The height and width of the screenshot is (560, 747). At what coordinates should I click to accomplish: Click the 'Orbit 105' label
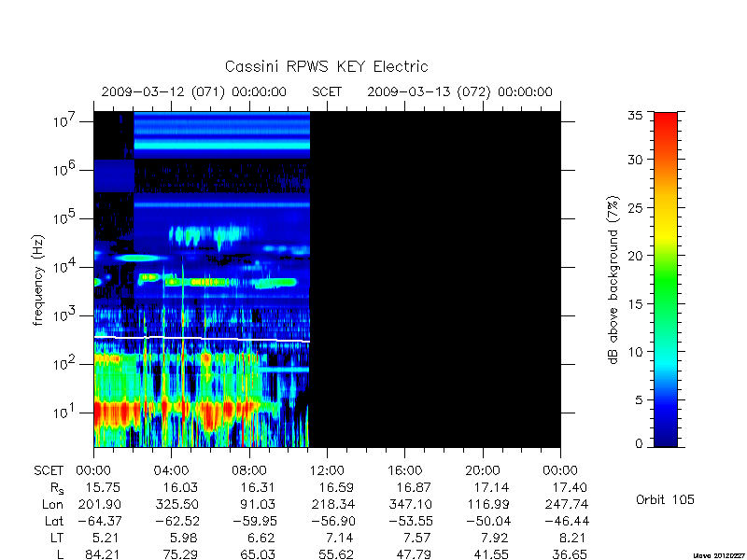coord(665,500)
